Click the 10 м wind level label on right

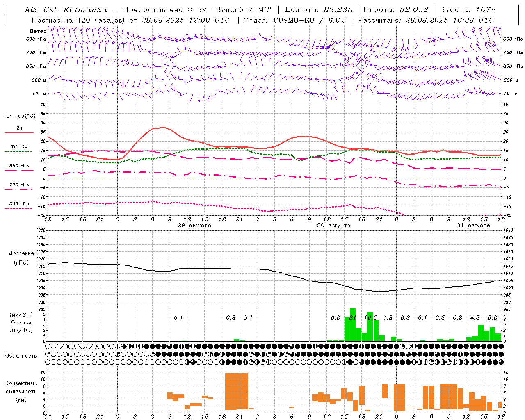pyautogui.click(x=511, y=94)
